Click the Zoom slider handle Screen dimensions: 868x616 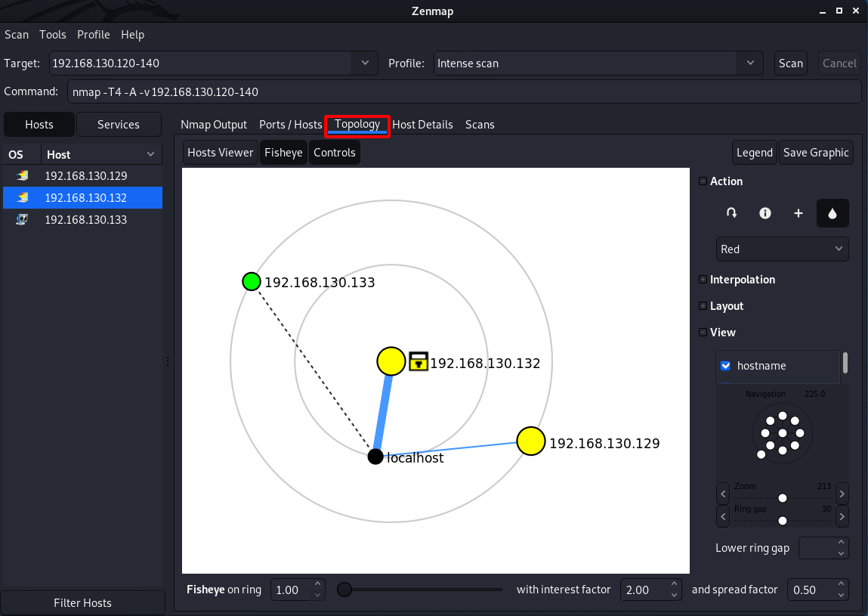[x=782, y=498]
